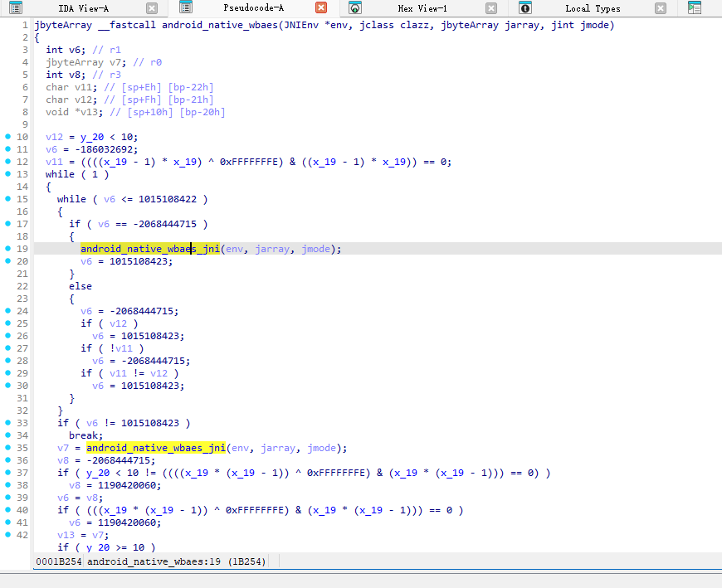Click constant -2068444715 on line 17
Screen dimensions: 722x588
165,224
